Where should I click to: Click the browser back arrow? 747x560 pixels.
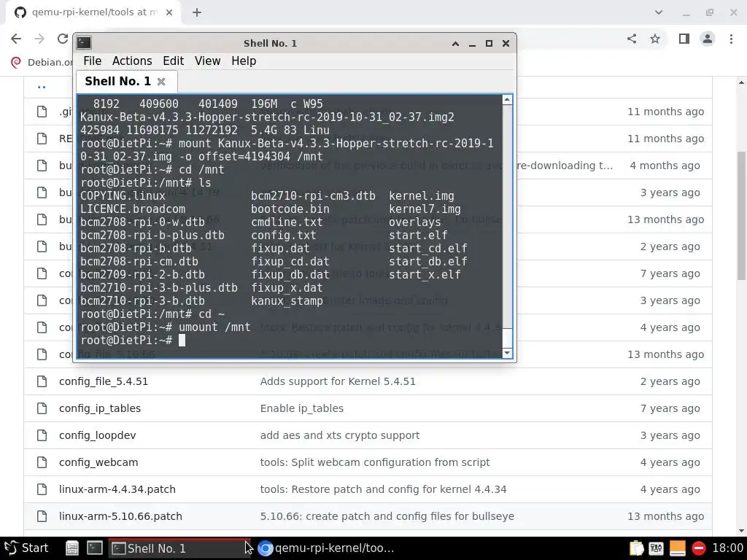16,39
